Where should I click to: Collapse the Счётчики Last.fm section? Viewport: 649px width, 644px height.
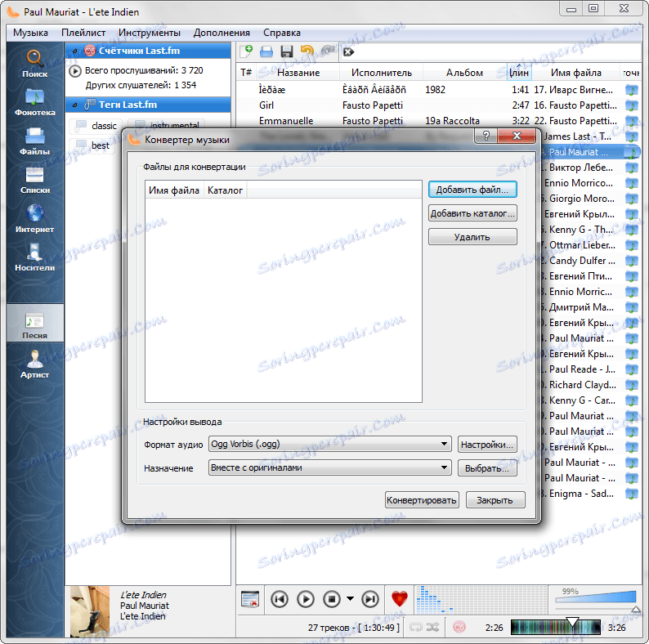click(75, 51)
